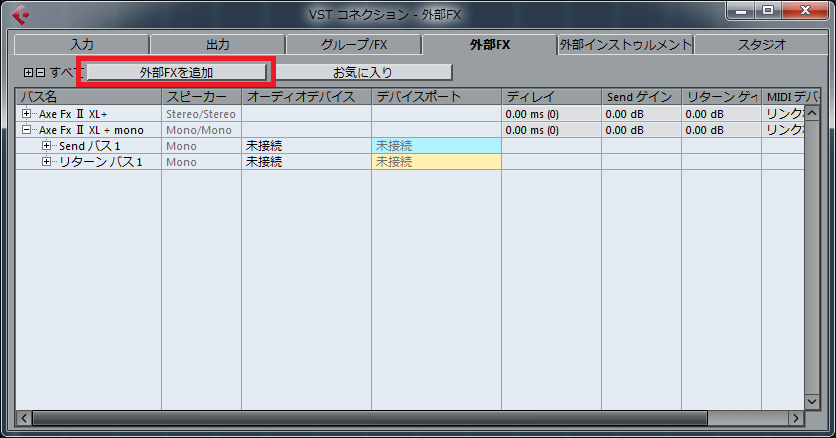Edit return gain of Axe Fx II XL + mono
The width and height of the screenshot is (836, 438).
(x=721, y=129)
